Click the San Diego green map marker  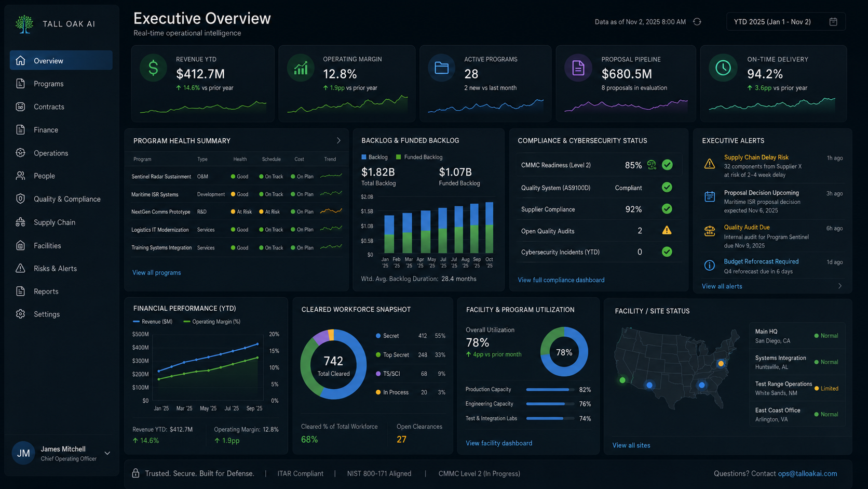(x=622, y=380)
